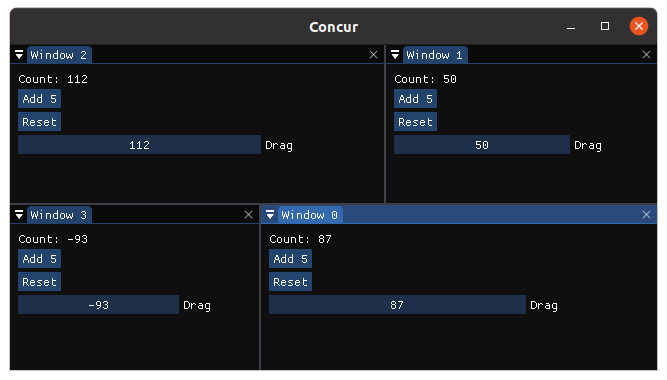Image resolution: width=667 pixels, height=380 pixels.
Task: Open Window 2 dock menu triangle
Action: click(19, 54)
